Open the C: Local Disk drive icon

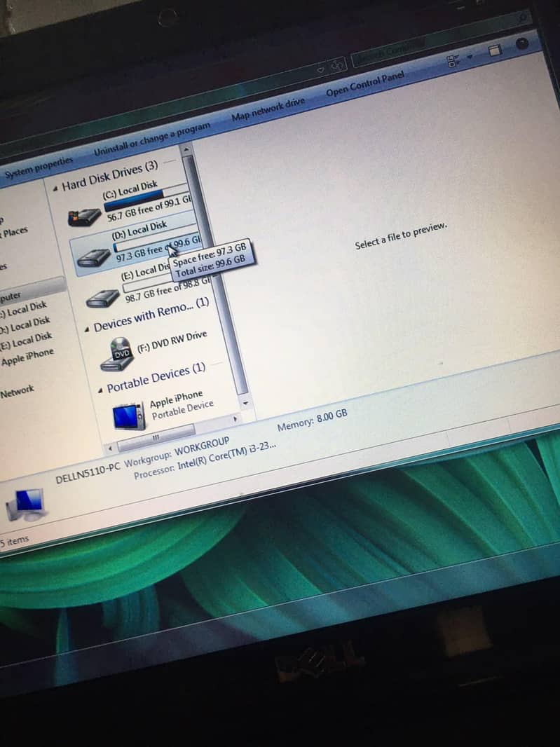[84, 217]
